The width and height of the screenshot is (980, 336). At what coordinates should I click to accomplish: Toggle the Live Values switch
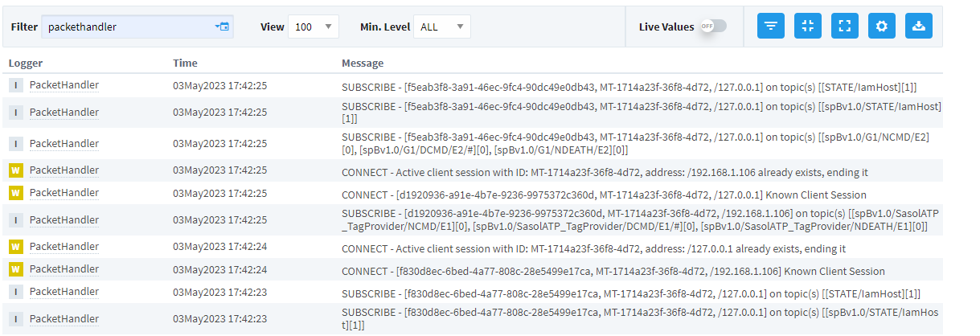[x=712, y=26]
